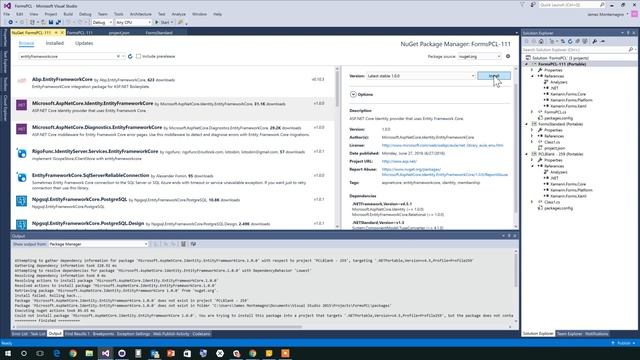Open Package source dropdown
The width and height of the screenshot is (640, 360).
pyautogui.click(x=479, y=56)
